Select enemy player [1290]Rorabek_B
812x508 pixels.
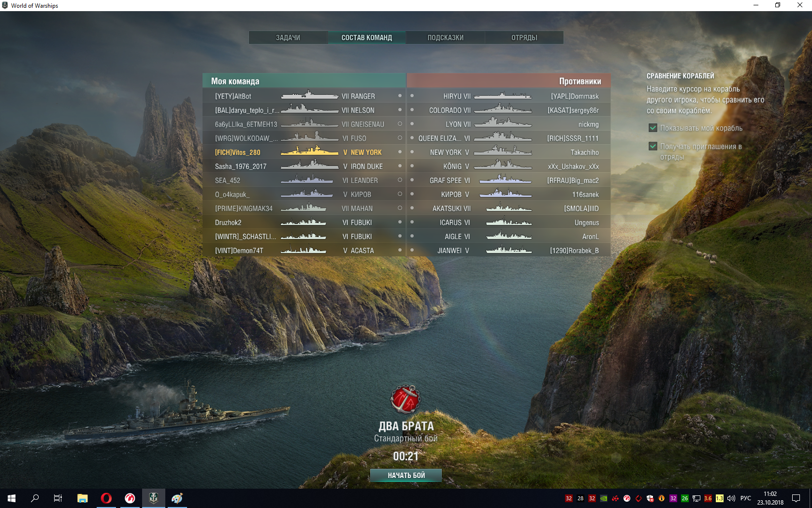[574, 251]
